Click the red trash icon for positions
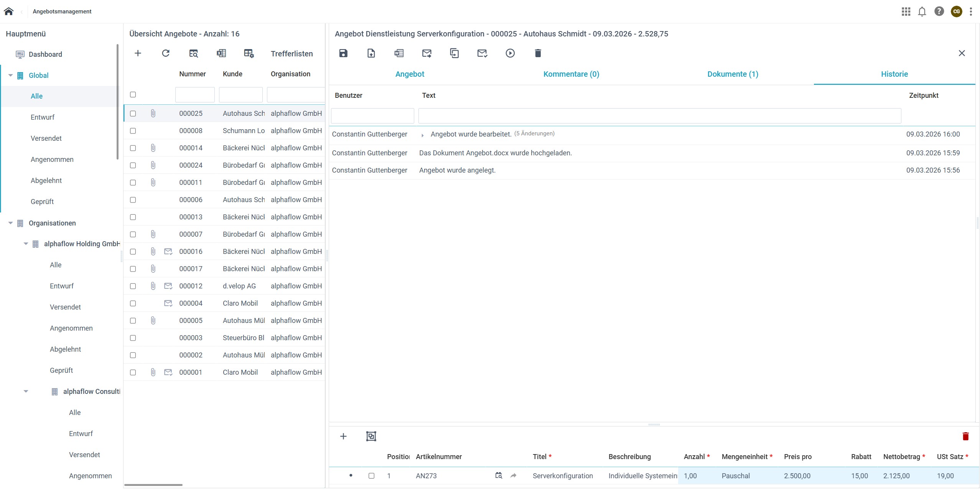This screenshot has width=980, height=489. click(965, 436)
